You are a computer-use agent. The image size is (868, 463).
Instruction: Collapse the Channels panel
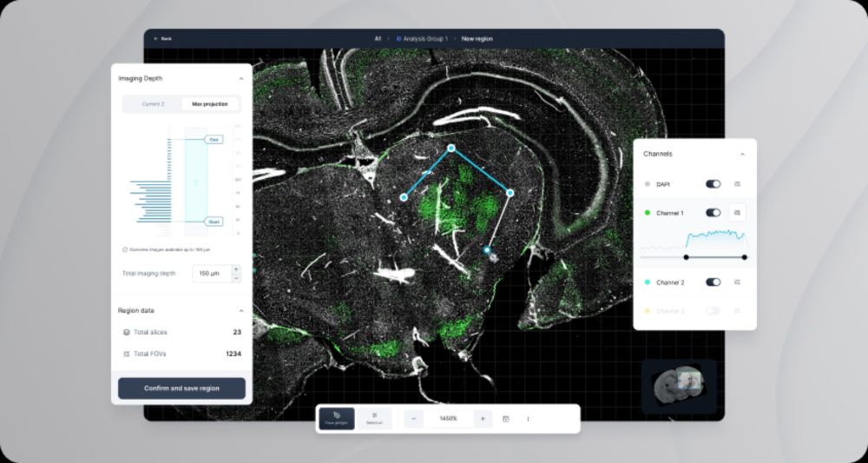(x=742, y=154)
